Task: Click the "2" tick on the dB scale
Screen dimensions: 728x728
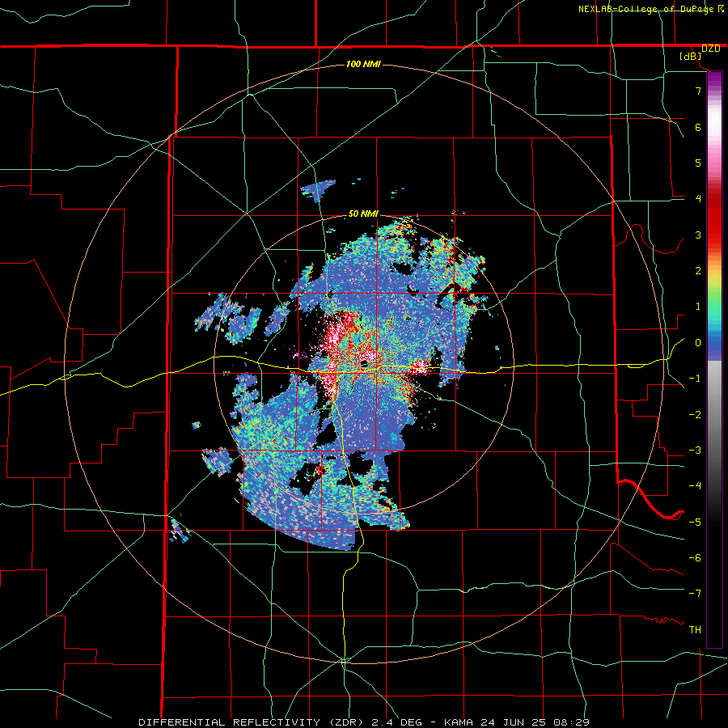Action: [698, 271]
